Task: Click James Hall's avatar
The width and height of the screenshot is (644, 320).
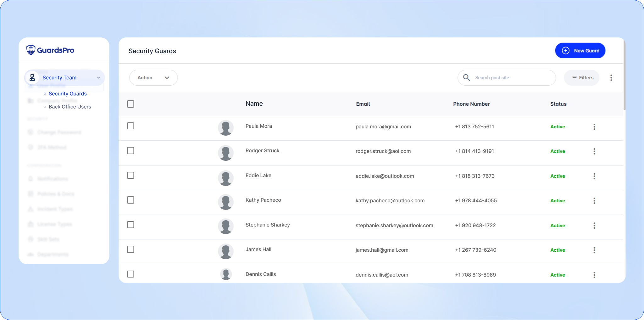Action: (226, 251)
